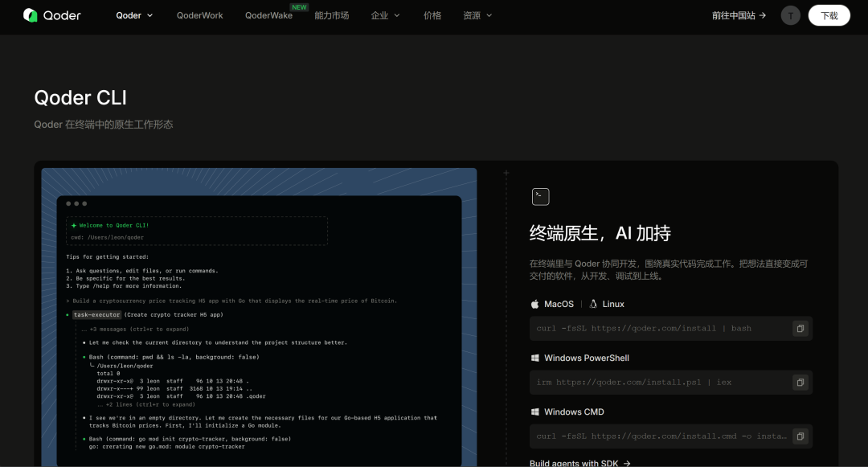Click the arrow next to Build agents with SDK
This screenshot has height=467, width=868.
pos(627,463)
